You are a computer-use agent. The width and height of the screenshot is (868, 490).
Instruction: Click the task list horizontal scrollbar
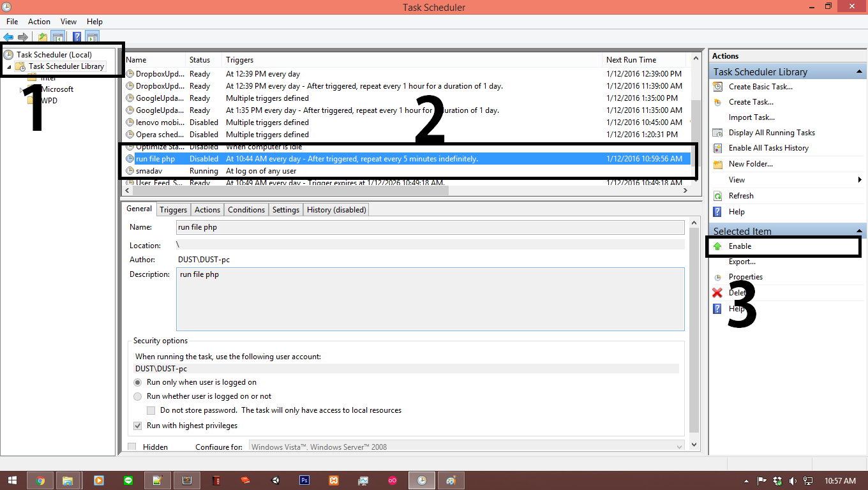[290, 190]
